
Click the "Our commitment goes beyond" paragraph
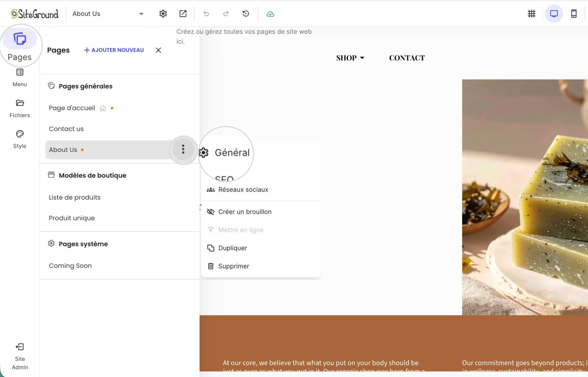coord(525,366)
